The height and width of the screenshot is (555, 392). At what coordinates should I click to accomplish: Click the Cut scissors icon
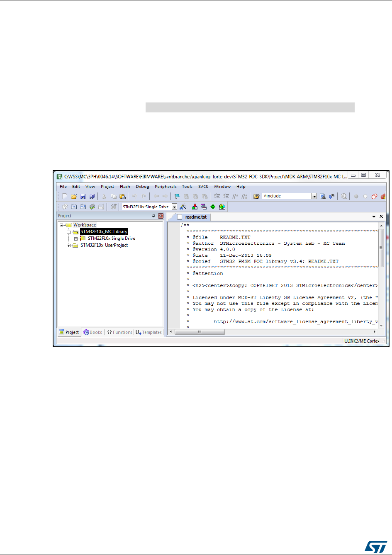(104, 196)
